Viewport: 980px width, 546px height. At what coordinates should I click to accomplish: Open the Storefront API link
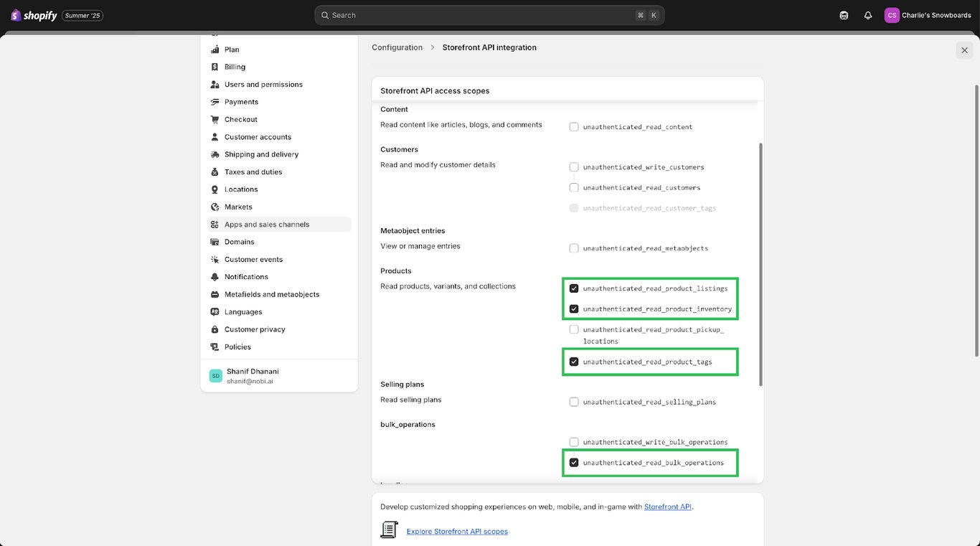tap(667, 507)
